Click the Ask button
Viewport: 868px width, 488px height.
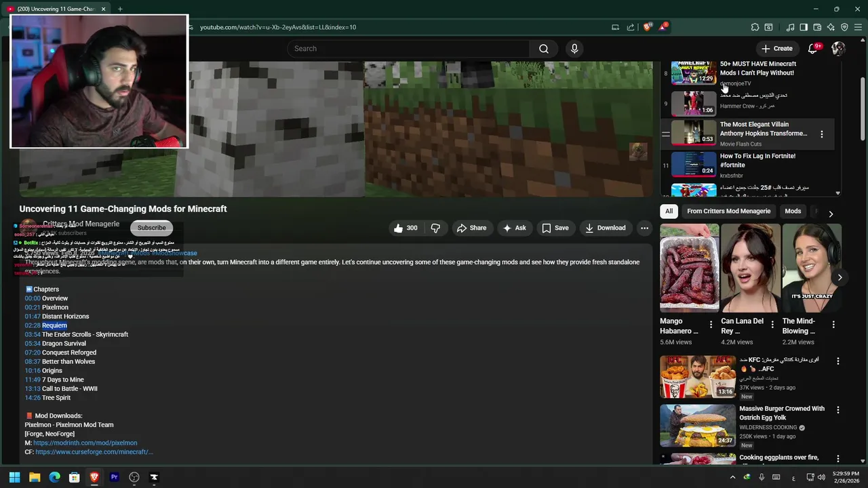point(514,228)
